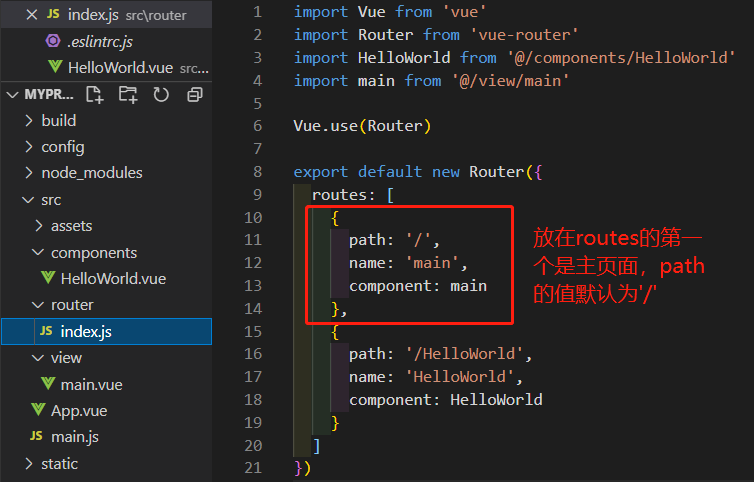Open App.vue in the explorer

click(x=79, y=411)
